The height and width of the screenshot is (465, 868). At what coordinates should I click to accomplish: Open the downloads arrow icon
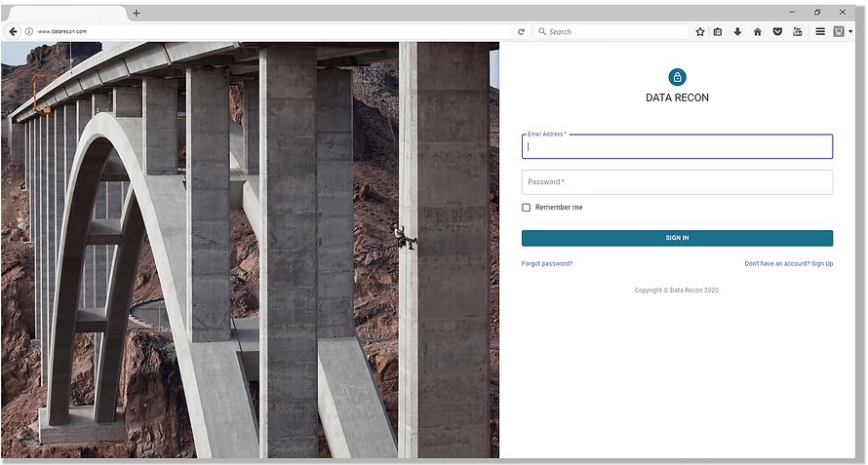click(737, 31)
